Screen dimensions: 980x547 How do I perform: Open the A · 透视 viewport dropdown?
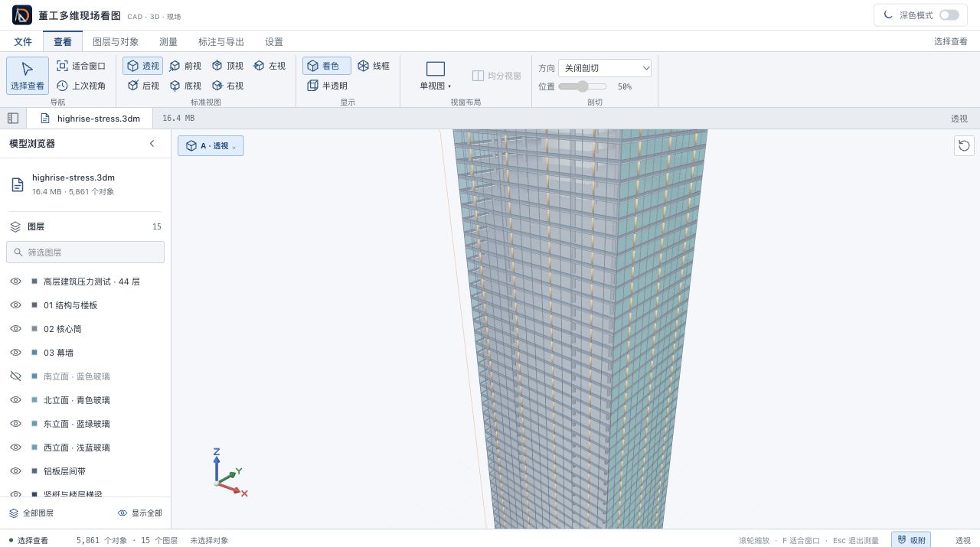[x=211, y=145]
